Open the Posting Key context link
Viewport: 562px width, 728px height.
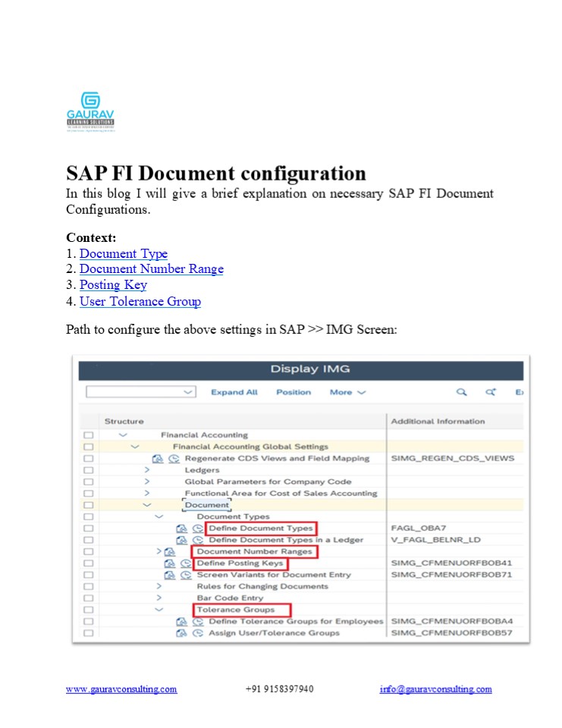coord(113,284)
